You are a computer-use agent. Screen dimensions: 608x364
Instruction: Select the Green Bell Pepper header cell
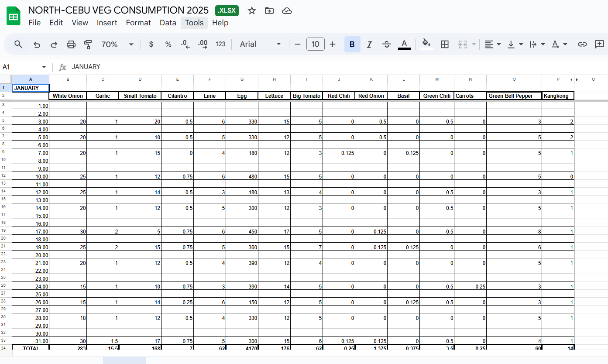point(514,96)
